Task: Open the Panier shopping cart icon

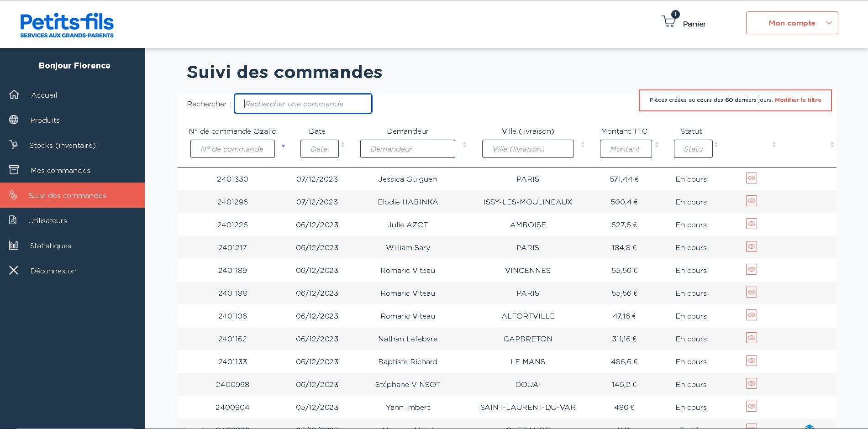Action: [x=669, y=21]
